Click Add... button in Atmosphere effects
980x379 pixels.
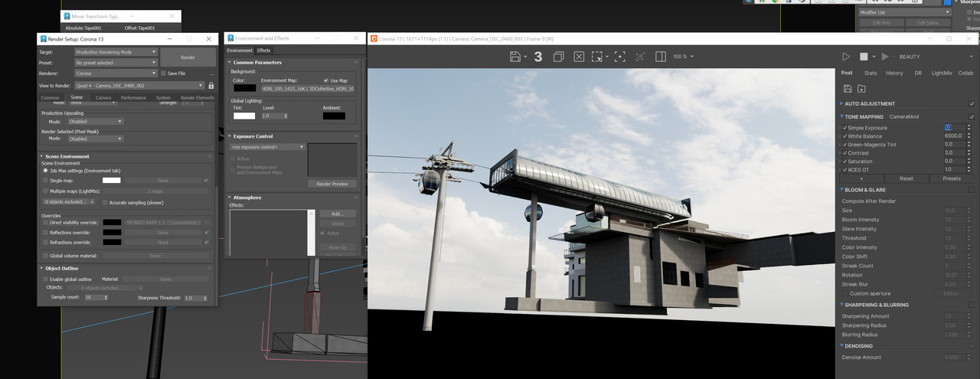pyautogui.click(x=337, y=214)
